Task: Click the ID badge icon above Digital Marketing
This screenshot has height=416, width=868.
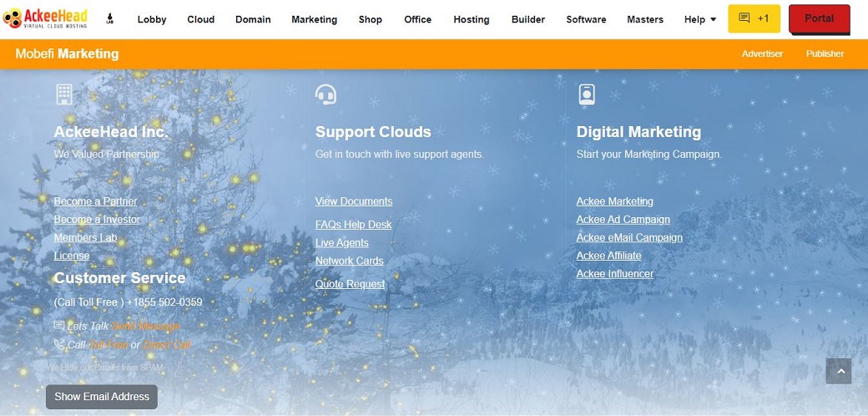Action: (x=586, y=94)
